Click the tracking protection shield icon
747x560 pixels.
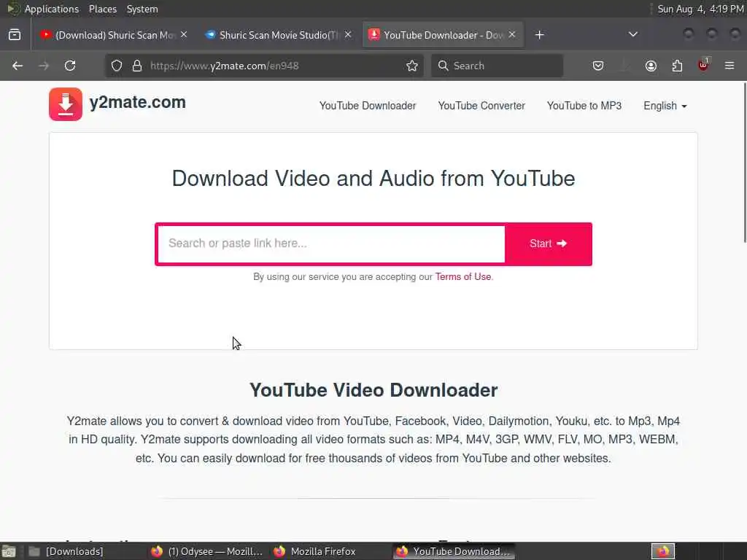117,66
